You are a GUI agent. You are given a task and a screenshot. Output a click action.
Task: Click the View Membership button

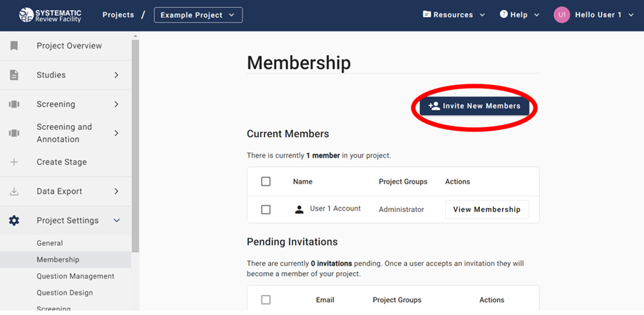point(486,209)
